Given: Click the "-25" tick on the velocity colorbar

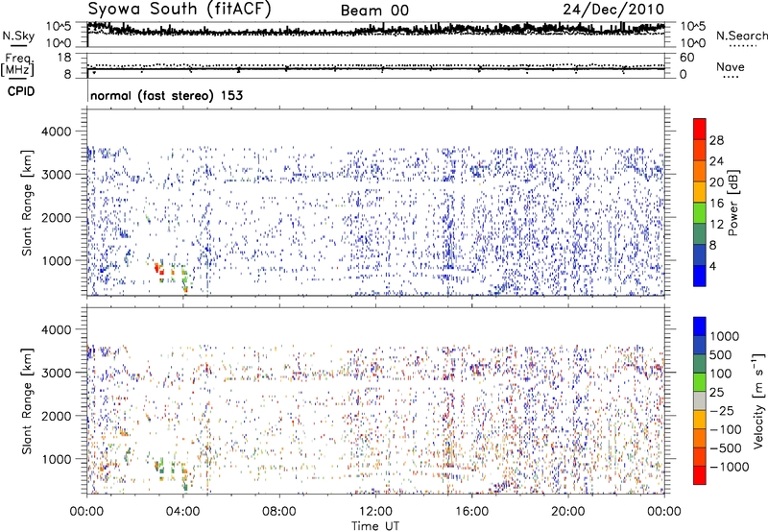Looking at the screenshot, I should click(722, 411).
